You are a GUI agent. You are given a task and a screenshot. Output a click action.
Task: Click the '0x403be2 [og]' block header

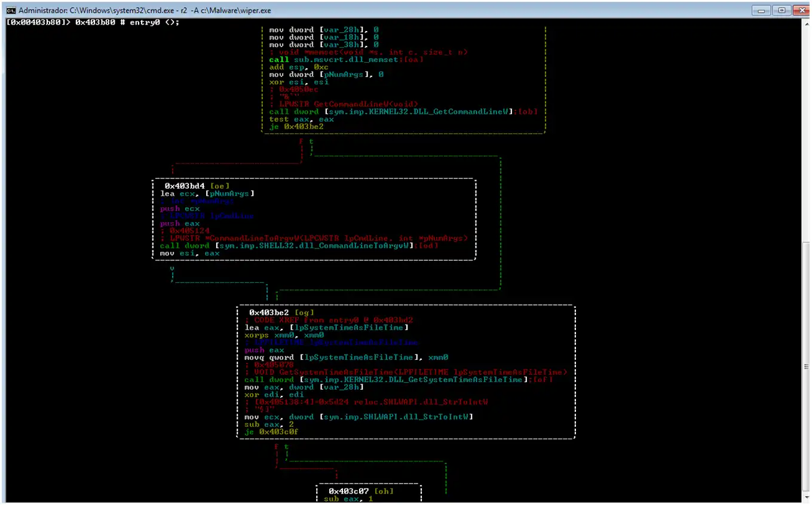[x=281, y=313]
